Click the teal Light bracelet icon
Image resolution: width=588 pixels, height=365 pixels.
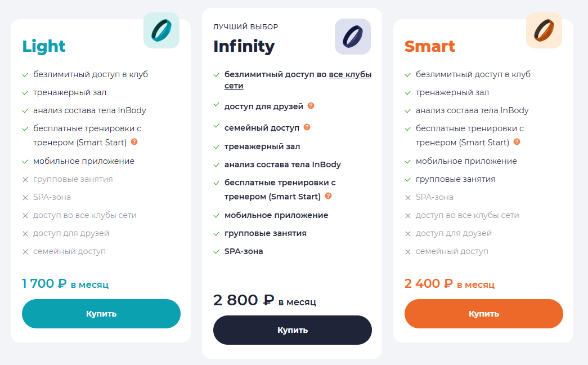(x=161, y=30)
